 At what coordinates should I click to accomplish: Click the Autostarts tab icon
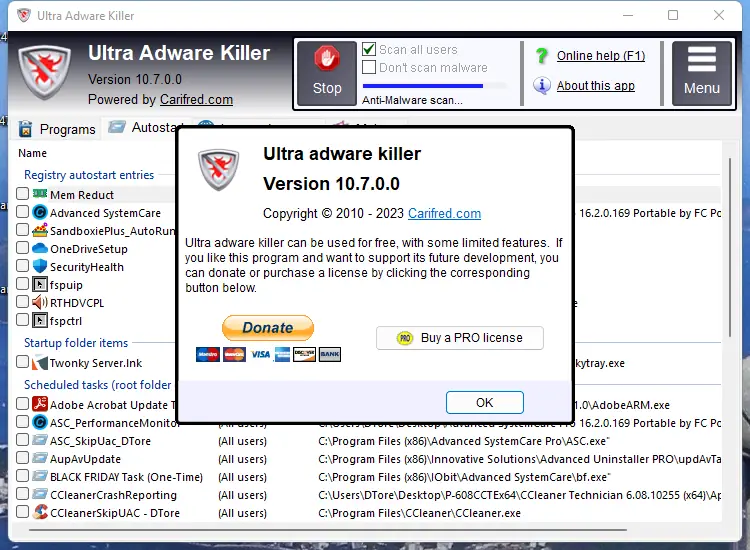tap(117, 127)
